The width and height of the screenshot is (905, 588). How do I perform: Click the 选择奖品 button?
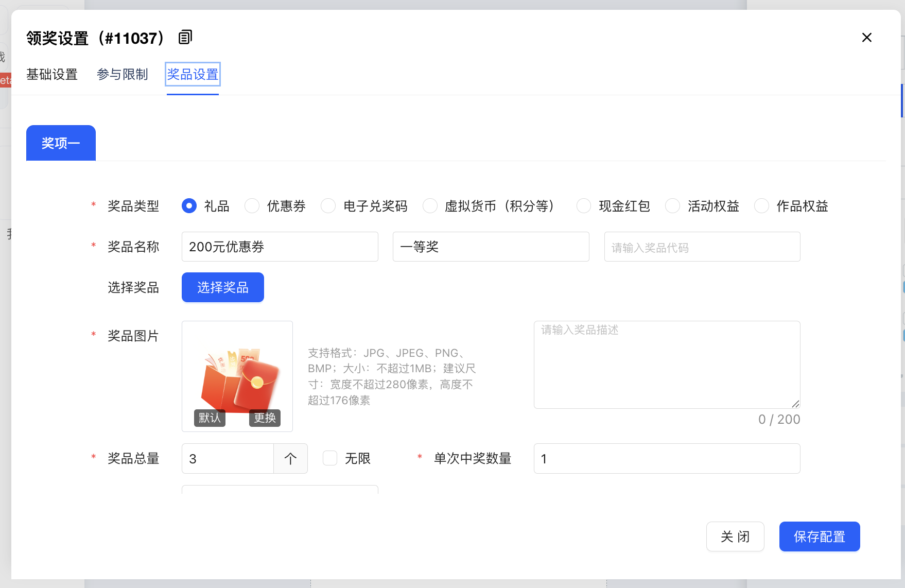tap(222, 287)
